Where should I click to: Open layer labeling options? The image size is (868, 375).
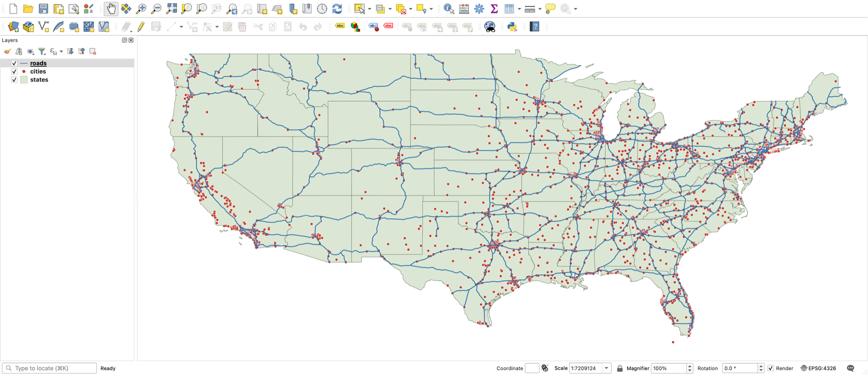[x=340, y=27]
